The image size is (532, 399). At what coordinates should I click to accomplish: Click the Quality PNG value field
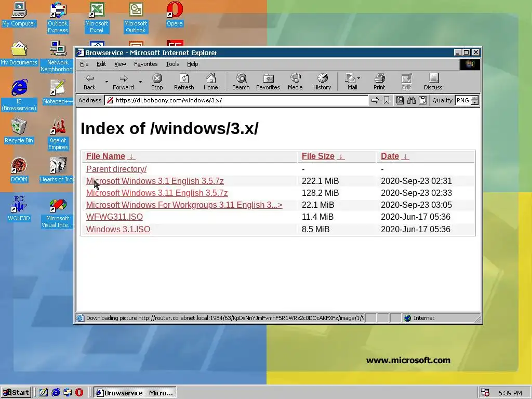[463, 100]
